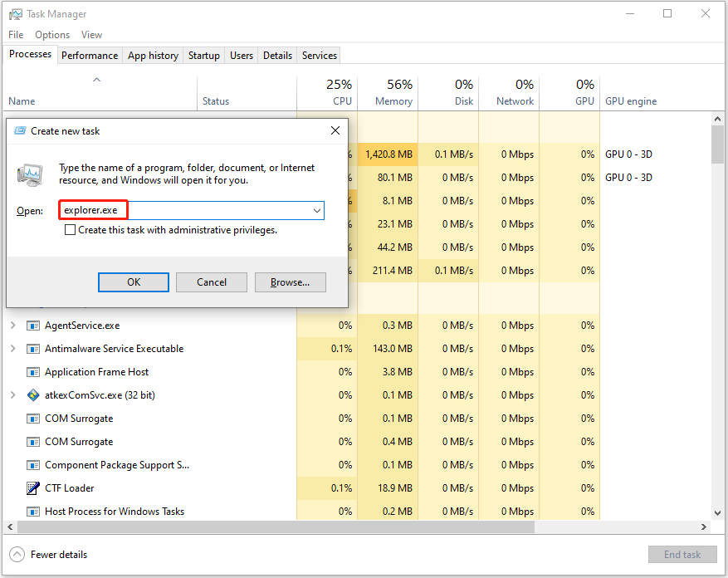Click the End task button

pos(682,554)
